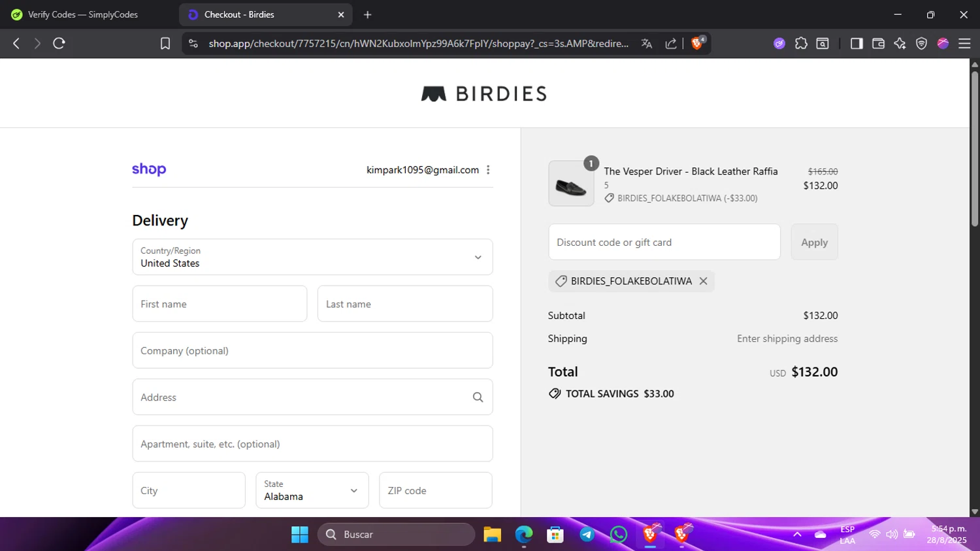Open the Brave Wallet icon
Viewport: 980px width, 551px height.
878,43
